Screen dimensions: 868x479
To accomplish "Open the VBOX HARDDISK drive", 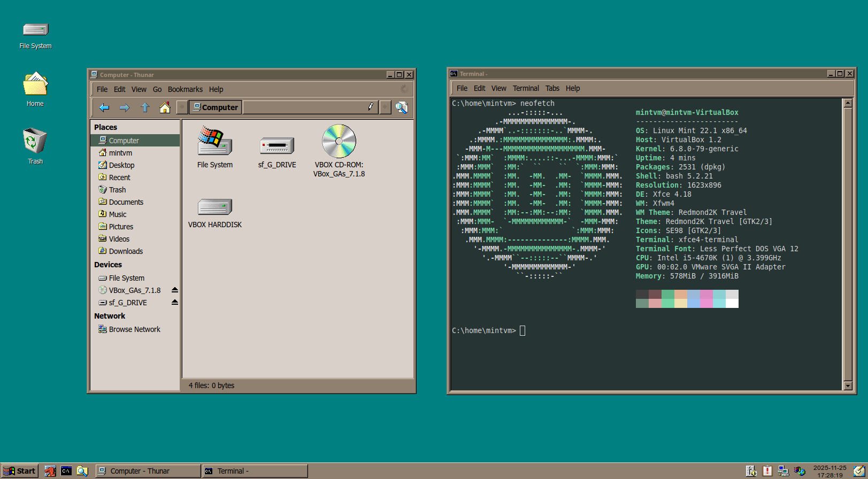I will click(x=214, y=207).
